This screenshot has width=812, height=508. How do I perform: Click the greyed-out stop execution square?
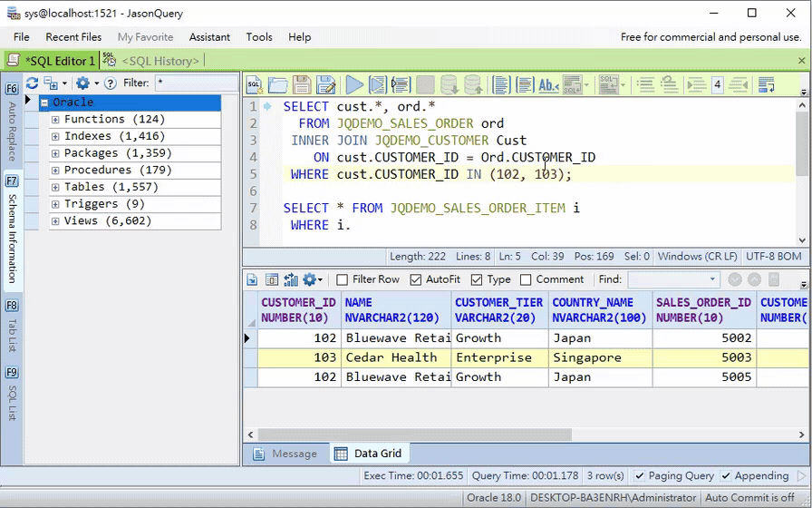pos(425,84)
